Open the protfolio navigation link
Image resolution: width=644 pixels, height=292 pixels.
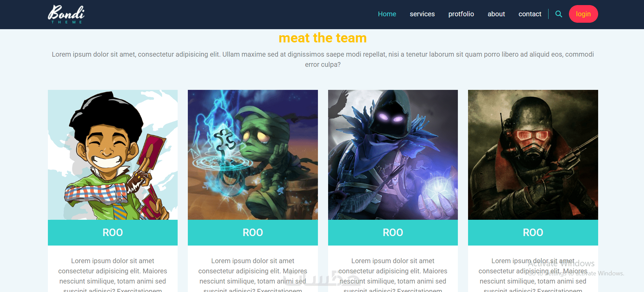click(461, 14)
